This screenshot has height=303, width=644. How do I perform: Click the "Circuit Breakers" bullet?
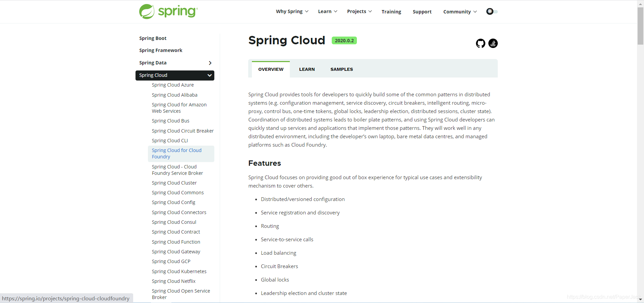click(x=279, y=266)
